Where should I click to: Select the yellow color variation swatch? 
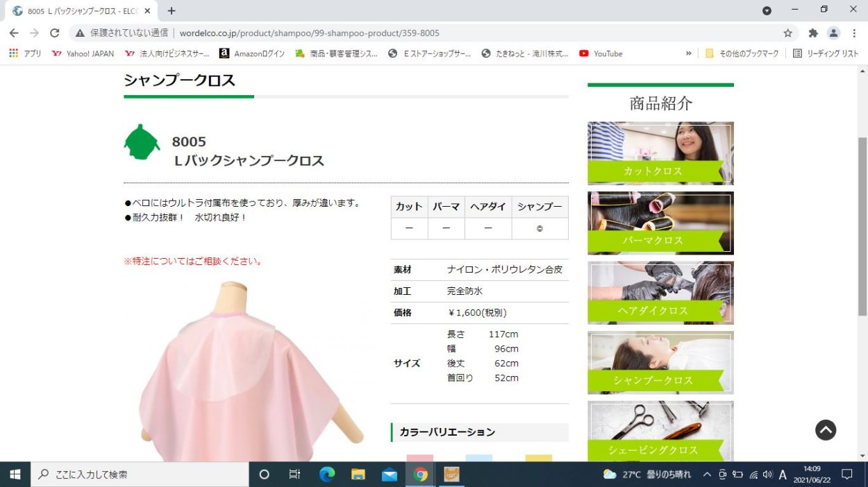(x=539, y=458)
